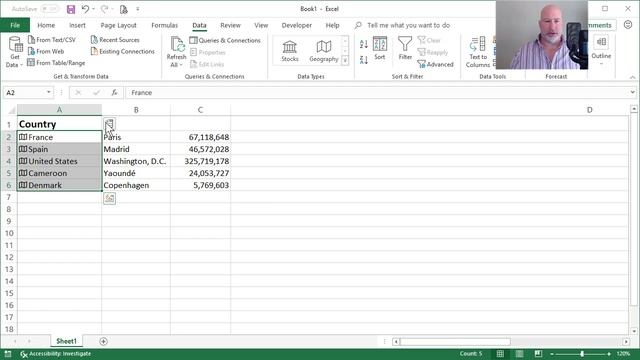Screen dimensions: 640x360
Task: Open the File menu
Action: tap(15, 25)
